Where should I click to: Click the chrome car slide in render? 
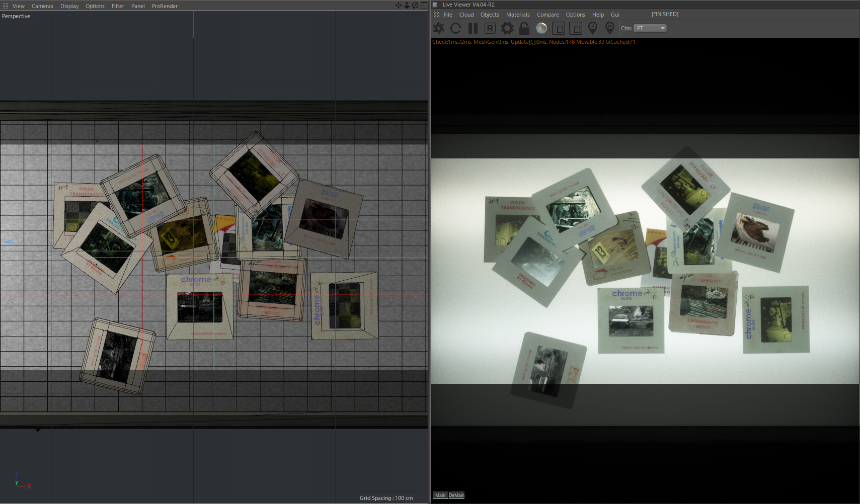click(631, 320)
